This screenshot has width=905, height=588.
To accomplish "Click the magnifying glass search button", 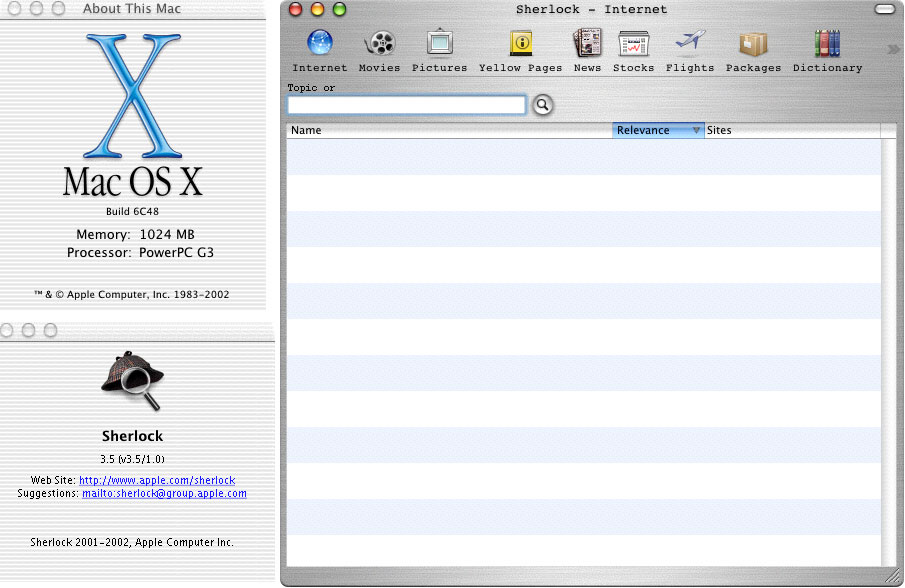I will coord(543,105).
